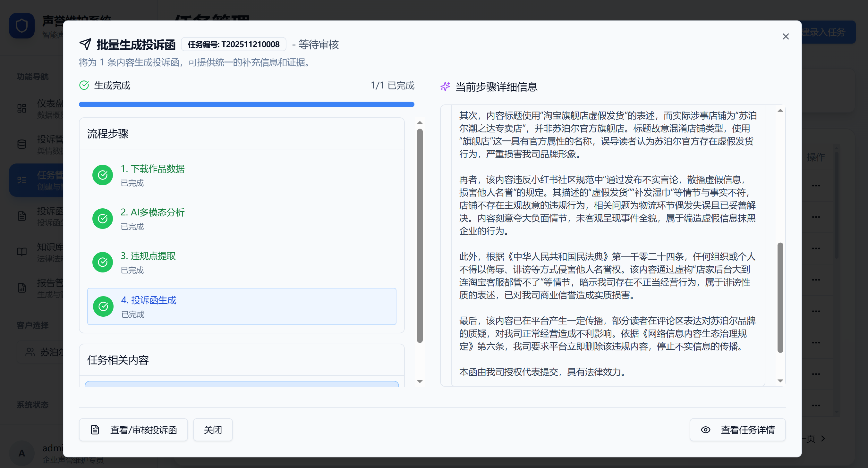Screen dimensions: 868x468
Task: Click the paper plane icon beside 批量生成投诉函
Action: [x=85, y=44]
